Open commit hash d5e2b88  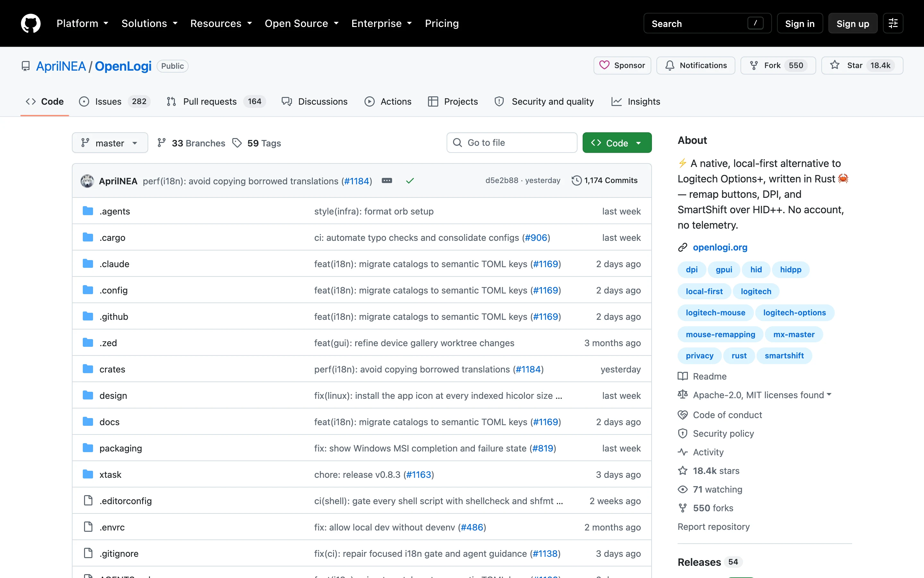coord(502,180)
